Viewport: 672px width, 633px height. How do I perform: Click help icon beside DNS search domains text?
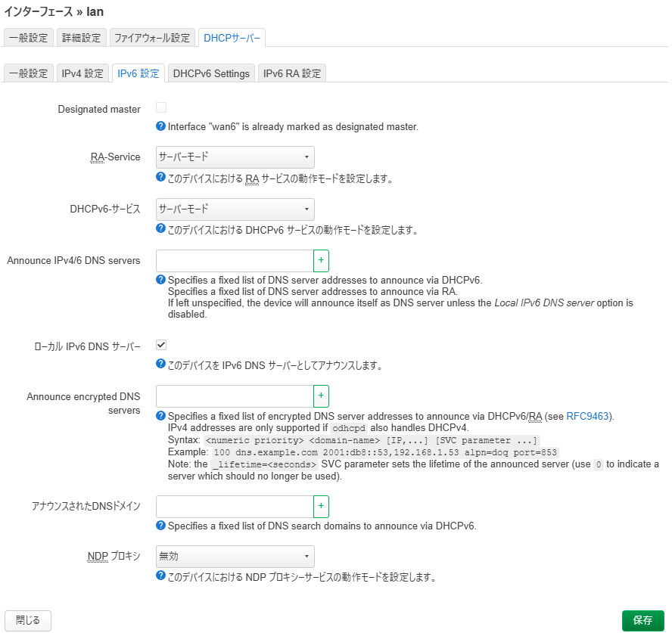pyautogui.click(x=160, y=526)
